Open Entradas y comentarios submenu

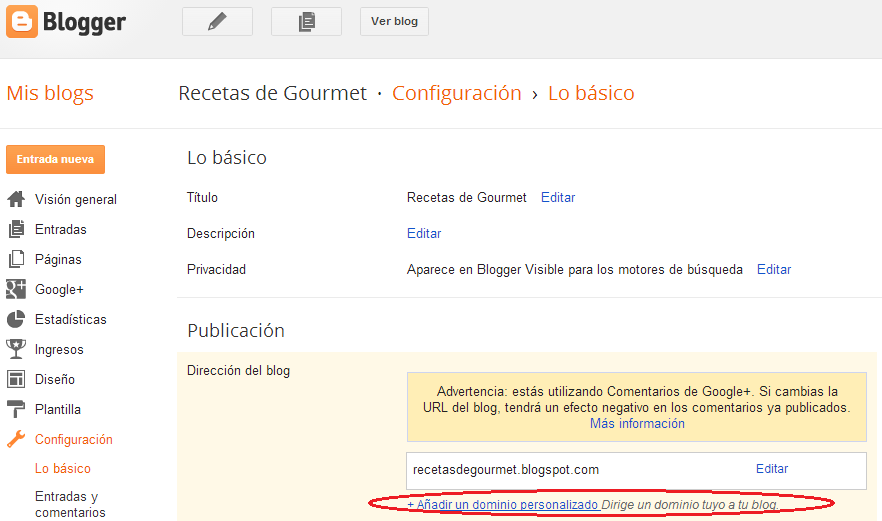pos(70,504)
